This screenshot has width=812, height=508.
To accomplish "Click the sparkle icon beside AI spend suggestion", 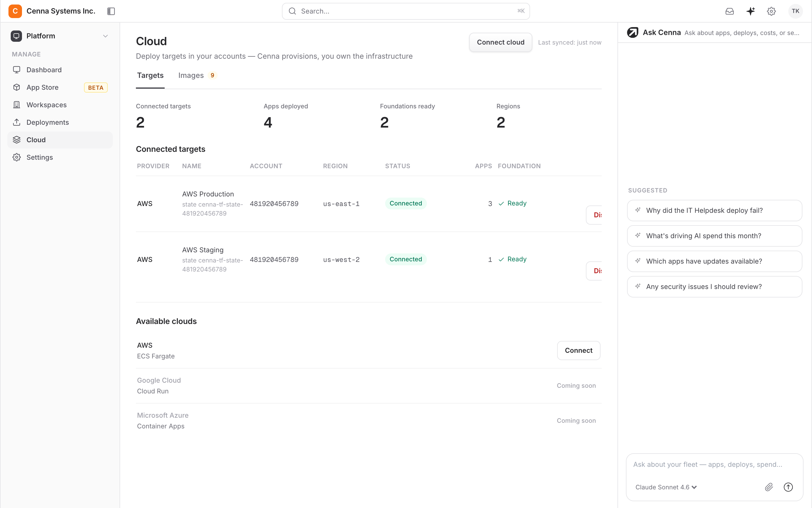I will (x=638, y=236).
